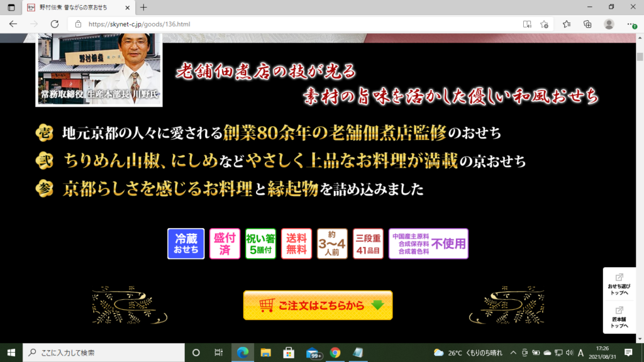Open Google Chrome from taskbar
This screenshot has width=644, height=362.
coord(335,353)
